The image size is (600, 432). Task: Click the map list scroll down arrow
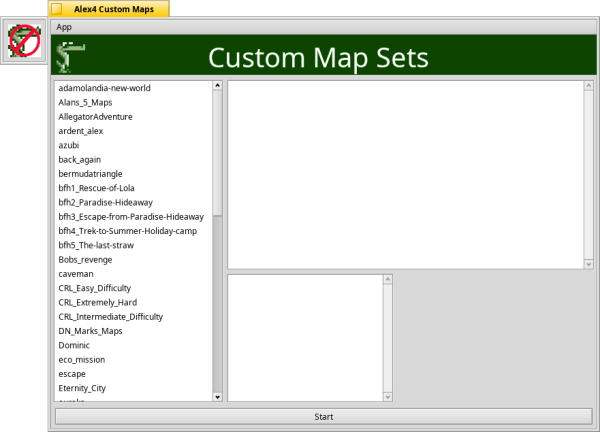tap(218, 397)
